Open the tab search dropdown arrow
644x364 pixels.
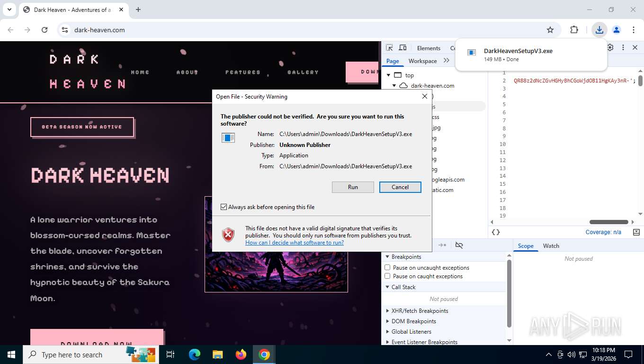9,9
